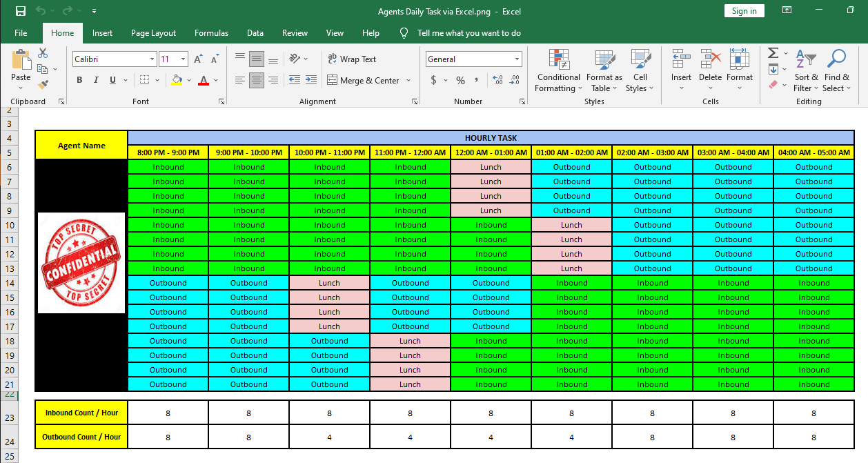Click the Format Painter brush icon
868x463 pixels.
tap(43, 84)
